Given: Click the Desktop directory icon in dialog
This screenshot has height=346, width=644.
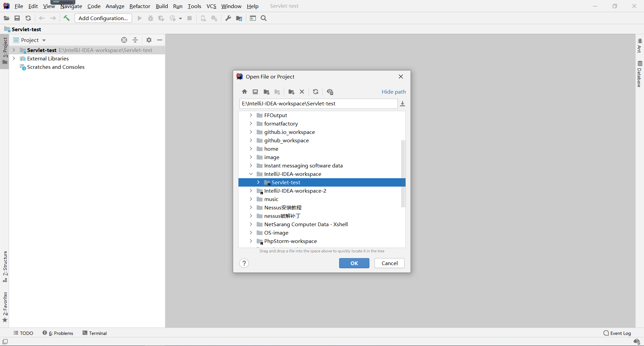Looking at the screenshot, I should [255, 92].
